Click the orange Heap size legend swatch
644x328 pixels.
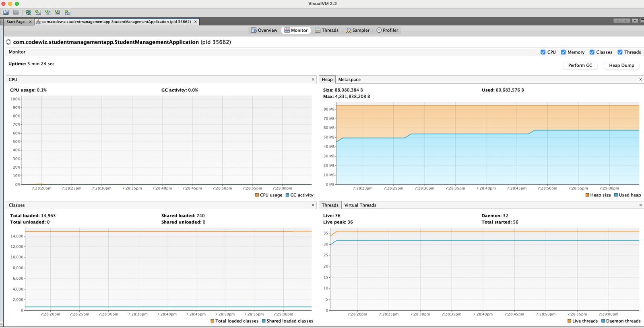tap(587, 195)
